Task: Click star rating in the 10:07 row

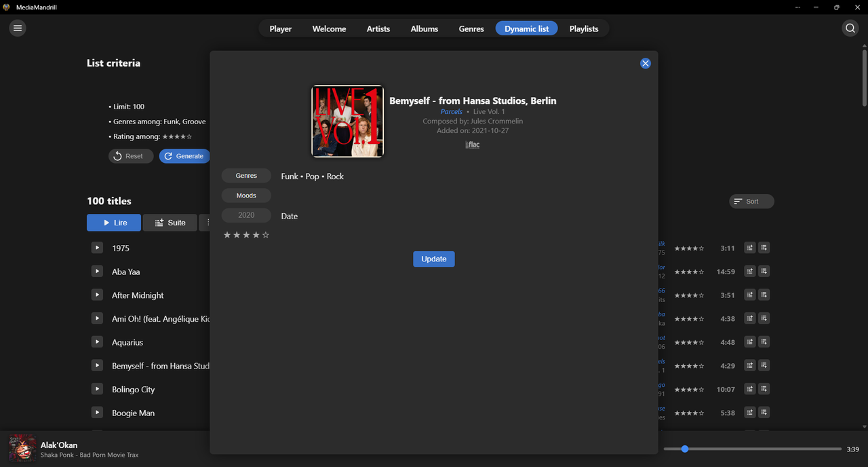Action: [689, 390]
